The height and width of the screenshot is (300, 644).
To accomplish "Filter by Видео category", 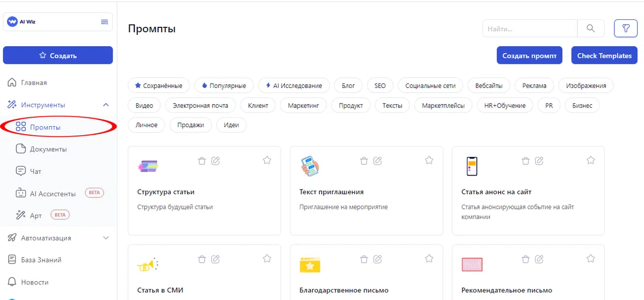I will click(144, 106).
